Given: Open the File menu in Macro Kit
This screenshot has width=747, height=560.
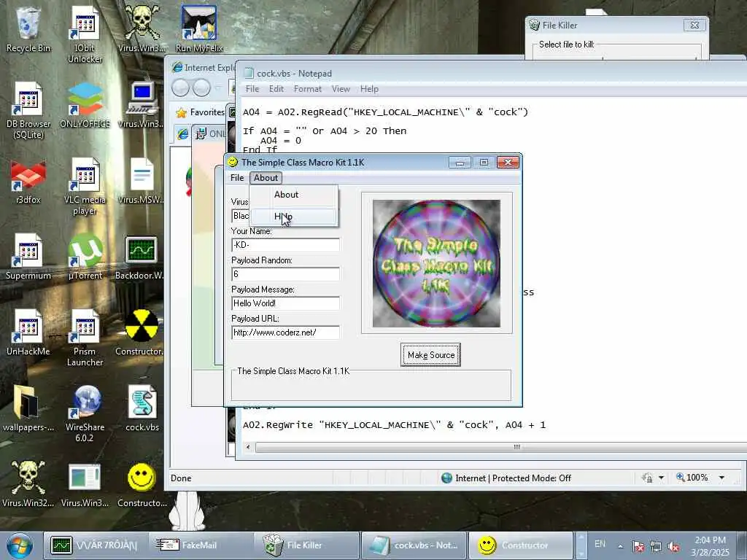Looking at the screenshot, I should tap(237, 178).
